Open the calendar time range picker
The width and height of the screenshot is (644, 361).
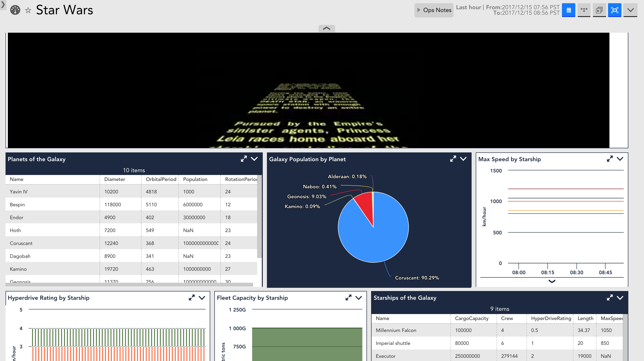pos(568,10)
